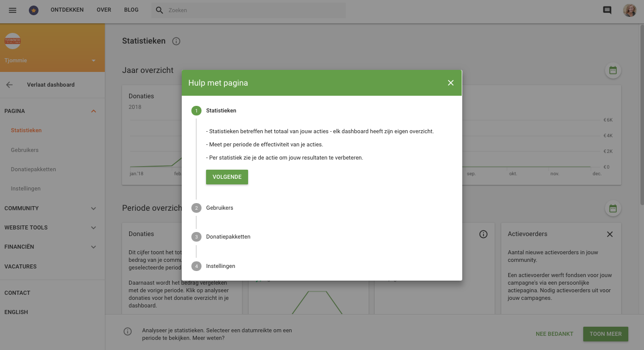Click the Actievoerders card title

pos(528,234)
